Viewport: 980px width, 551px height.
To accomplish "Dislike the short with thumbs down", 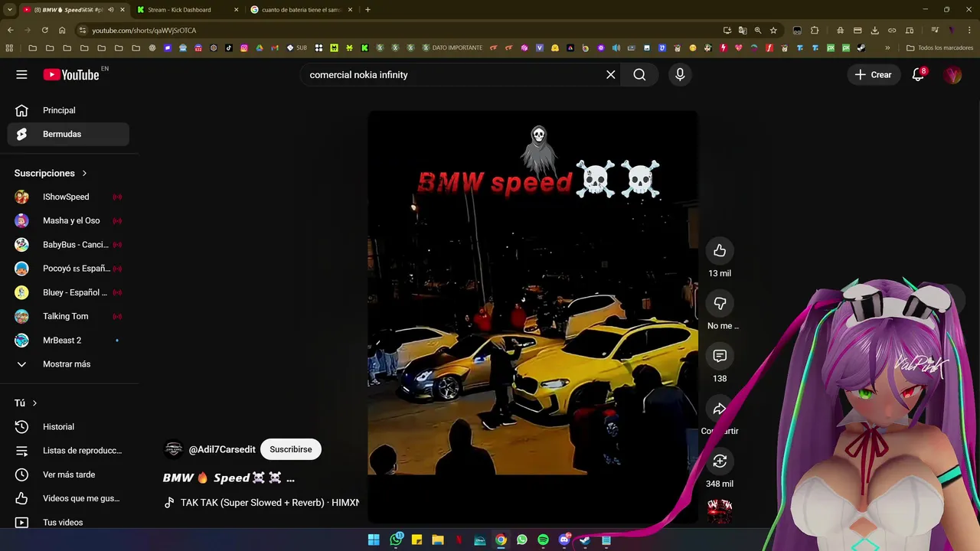I will 720,303.
